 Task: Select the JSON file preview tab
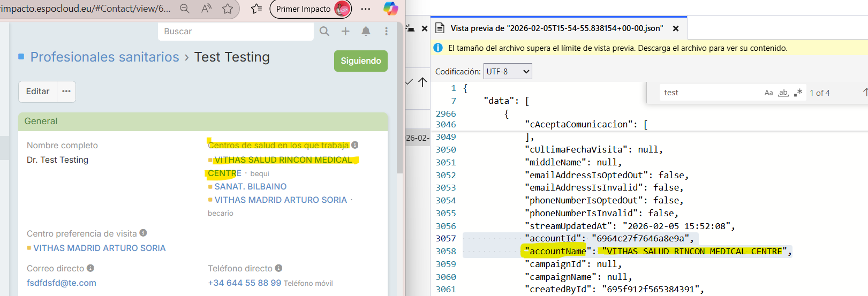[556, 28]
